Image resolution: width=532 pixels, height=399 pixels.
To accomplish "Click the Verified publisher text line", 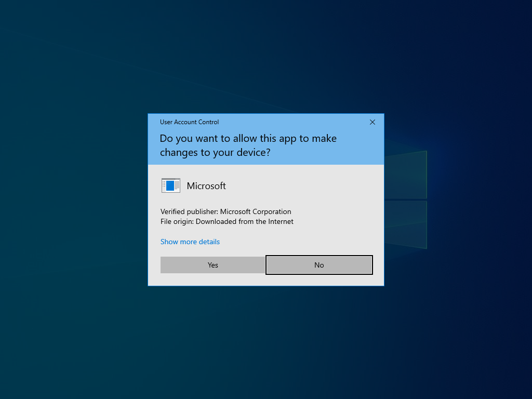I will pos(225,211).
